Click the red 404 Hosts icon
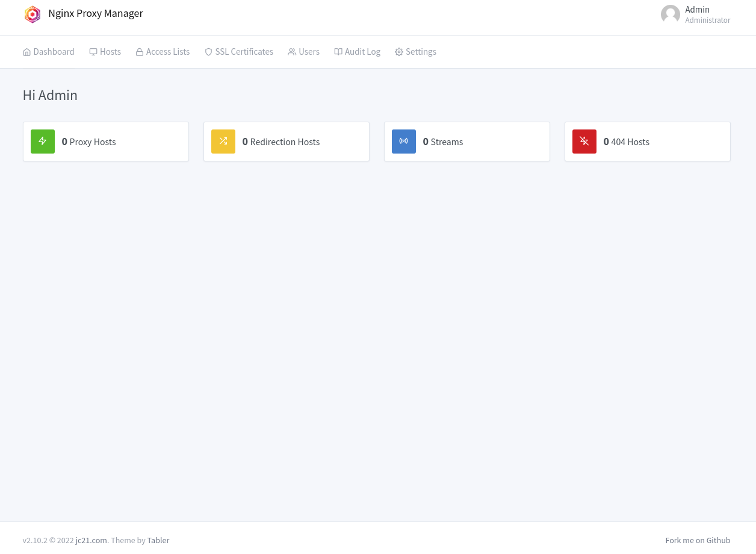756x554 pixels. (584, 142)
